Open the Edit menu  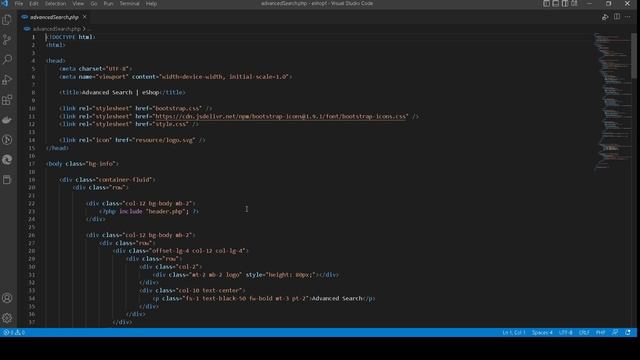pos(33,3)
